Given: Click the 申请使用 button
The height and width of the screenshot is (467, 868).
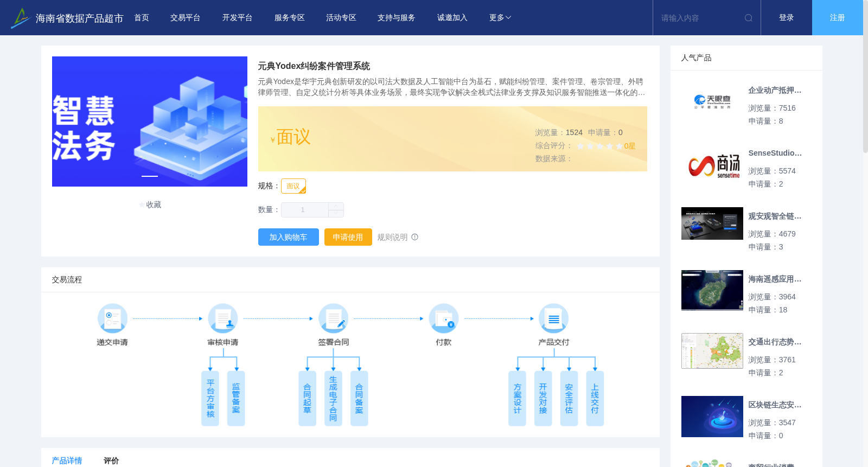Looking at the screenshot, I should point(348,237).
